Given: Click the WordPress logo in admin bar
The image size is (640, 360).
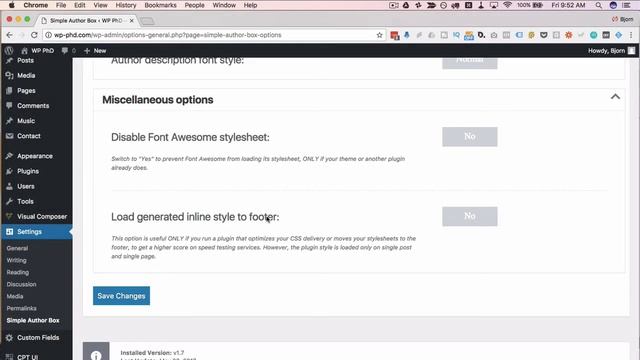Looking at the screenshot, I should 9,51.
